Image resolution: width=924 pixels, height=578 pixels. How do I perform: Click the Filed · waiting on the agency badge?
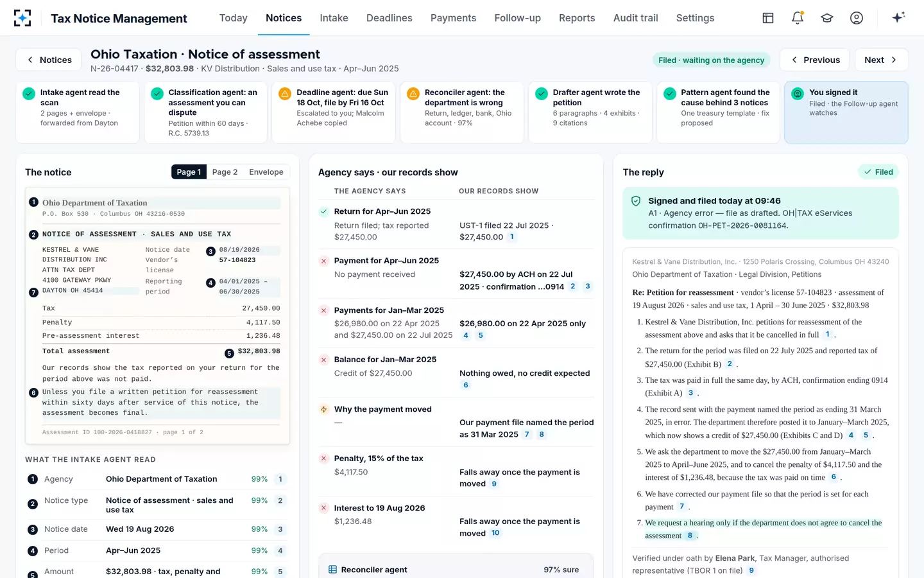[712, 60]
